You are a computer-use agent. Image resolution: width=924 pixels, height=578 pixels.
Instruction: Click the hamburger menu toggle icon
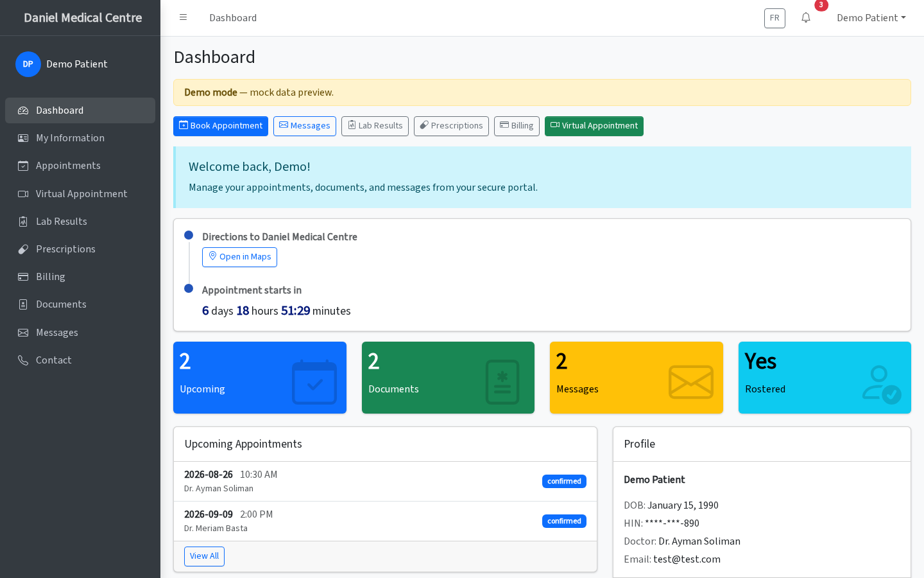tap(183, 17)
